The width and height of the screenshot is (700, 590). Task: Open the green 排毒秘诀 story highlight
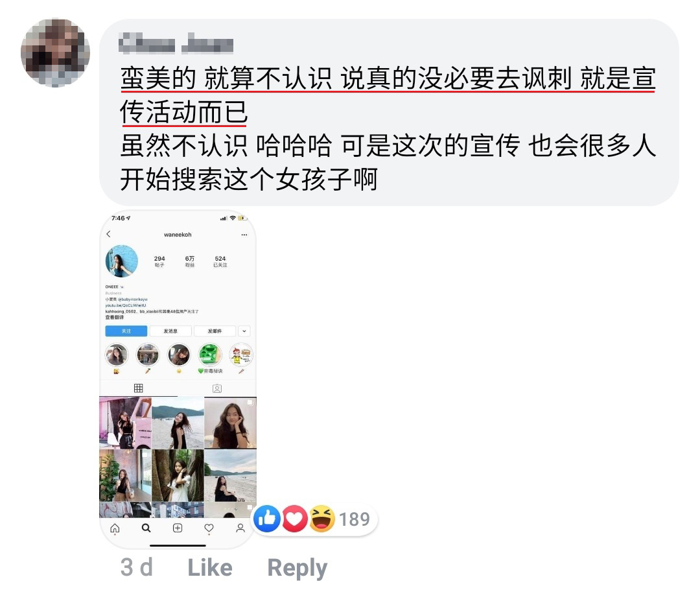[x=210, y=355]
